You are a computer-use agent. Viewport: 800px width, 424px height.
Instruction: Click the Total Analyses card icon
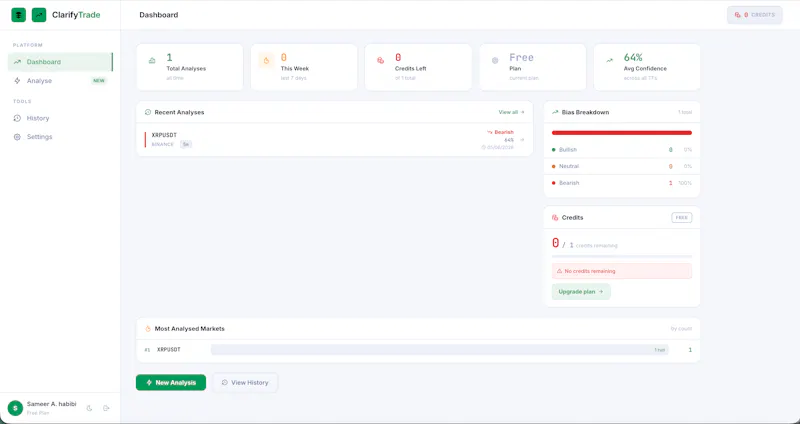click(x=152, y=60)
